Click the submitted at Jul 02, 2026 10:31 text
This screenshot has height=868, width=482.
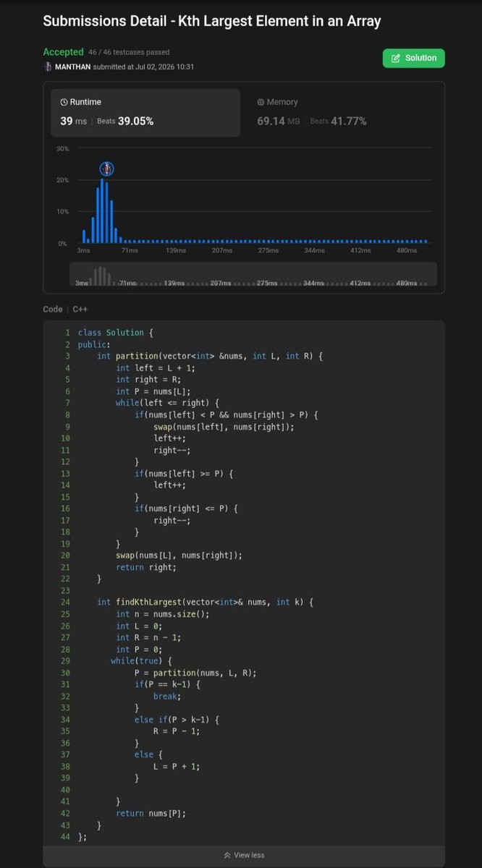pyautogui.click(x=143, y=67)
